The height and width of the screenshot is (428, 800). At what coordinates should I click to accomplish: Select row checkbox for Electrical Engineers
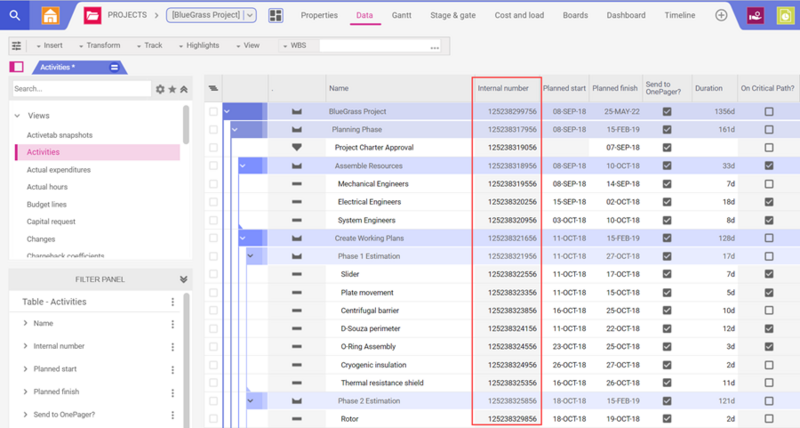pos(213,202)
